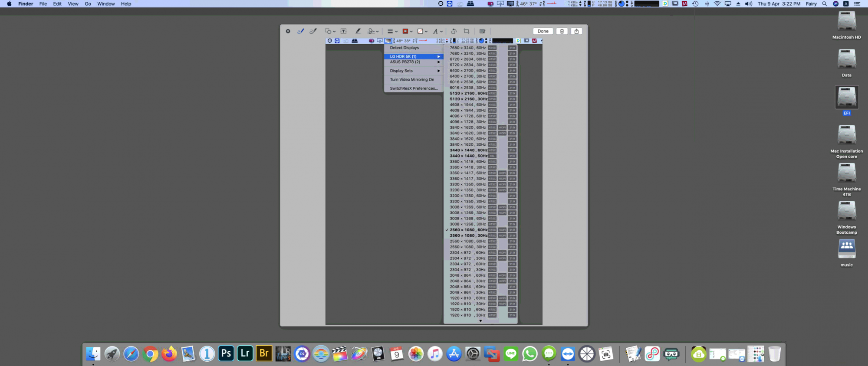Open LINE app in the Dock
Screen dimensions: 868x366
511,354
